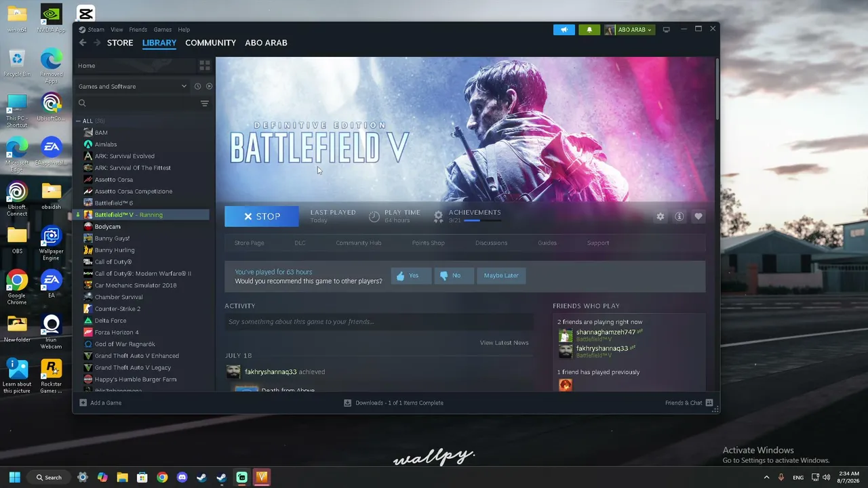Click the Achievements trophy icon
Viewport: 868px width, 488px height.
438,216
